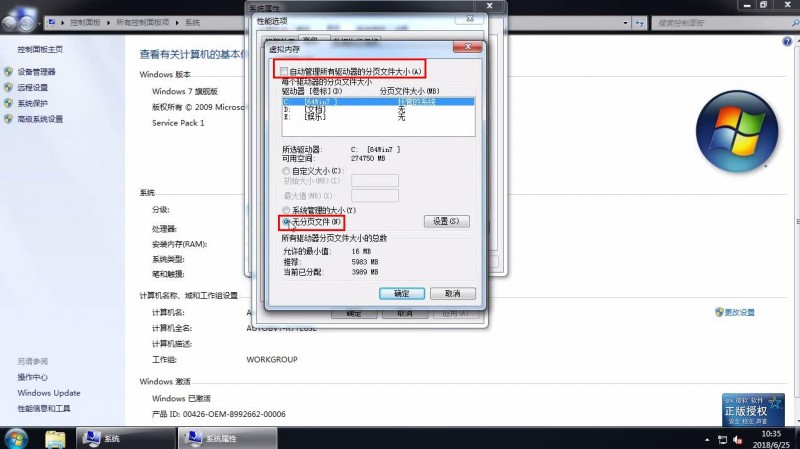Click the 产品 ID: 00426-OEM-8992662-00006 text
The height and width of the screenshot is (449, 800).
219,414
